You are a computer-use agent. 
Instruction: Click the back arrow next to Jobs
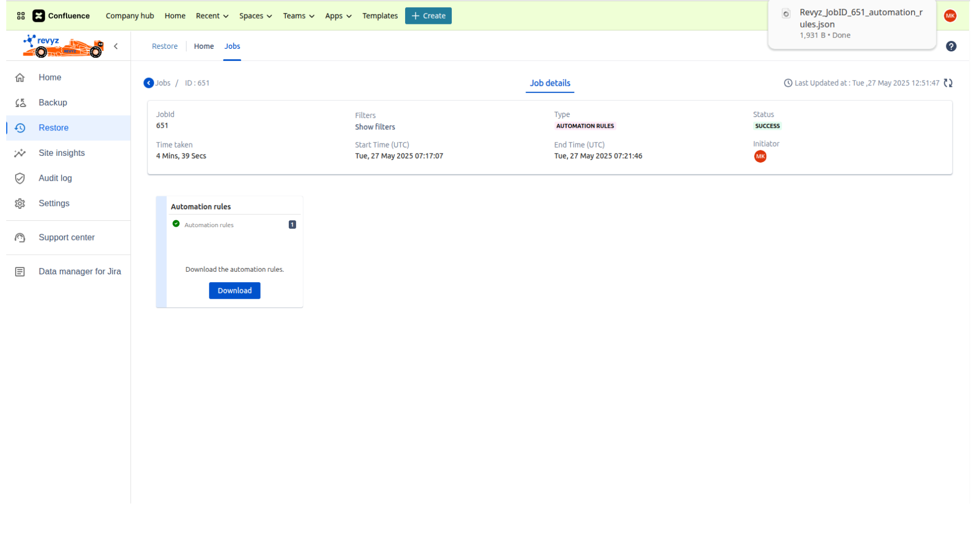149,83
